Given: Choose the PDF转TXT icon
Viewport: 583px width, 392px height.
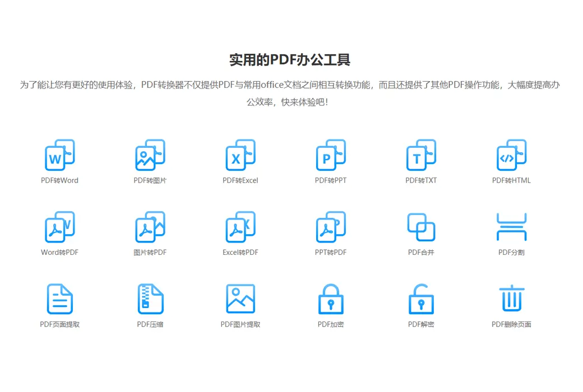Looking at the screenshot, I should click(421, 155).
